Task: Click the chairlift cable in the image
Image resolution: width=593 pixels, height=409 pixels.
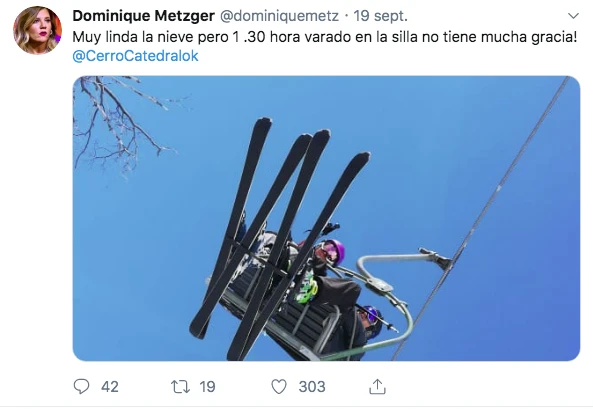Action: coord(482,216)
